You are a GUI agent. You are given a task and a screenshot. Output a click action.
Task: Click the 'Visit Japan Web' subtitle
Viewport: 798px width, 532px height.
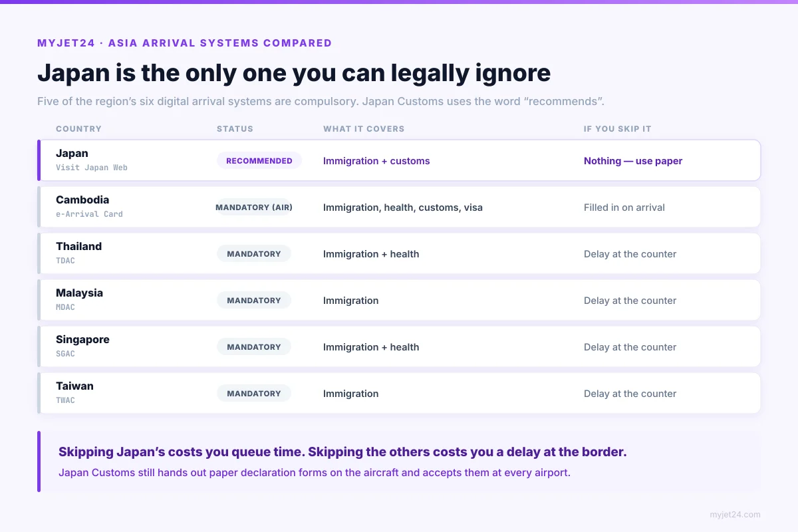pyautogui.click(x=92, y=168)
